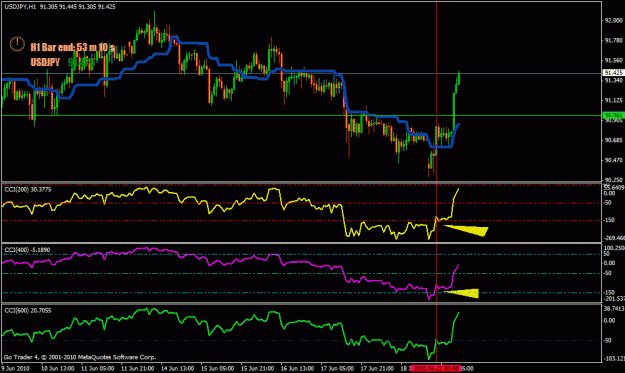
Task: Click the red '2010.06.21 03:00' time axis marker
Action: tap(436, 369)
